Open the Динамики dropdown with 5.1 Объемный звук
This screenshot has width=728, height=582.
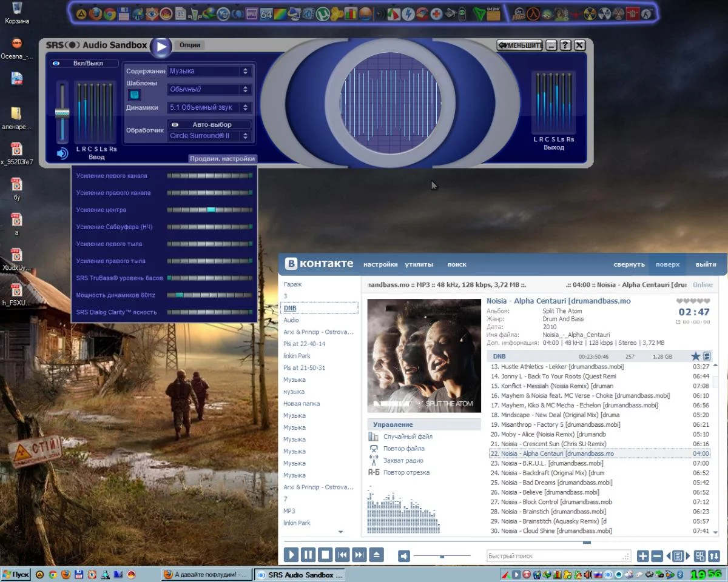(x=209, y=107)
